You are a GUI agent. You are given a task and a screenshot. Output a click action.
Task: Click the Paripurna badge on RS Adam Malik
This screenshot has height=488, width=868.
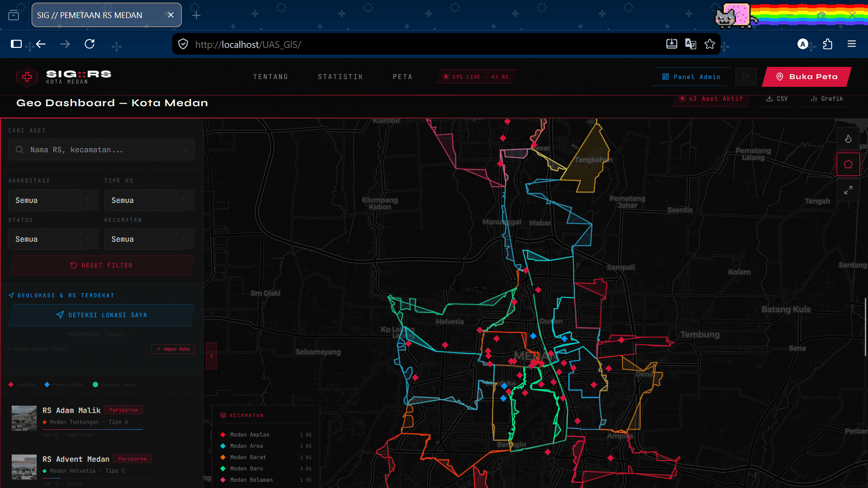pyautogui.click(x=123, y=410)
